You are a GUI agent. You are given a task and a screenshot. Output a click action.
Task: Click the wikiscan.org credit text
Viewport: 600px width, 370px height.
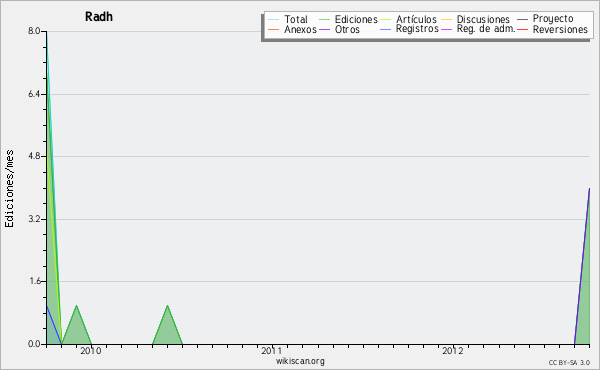(300, 361)
